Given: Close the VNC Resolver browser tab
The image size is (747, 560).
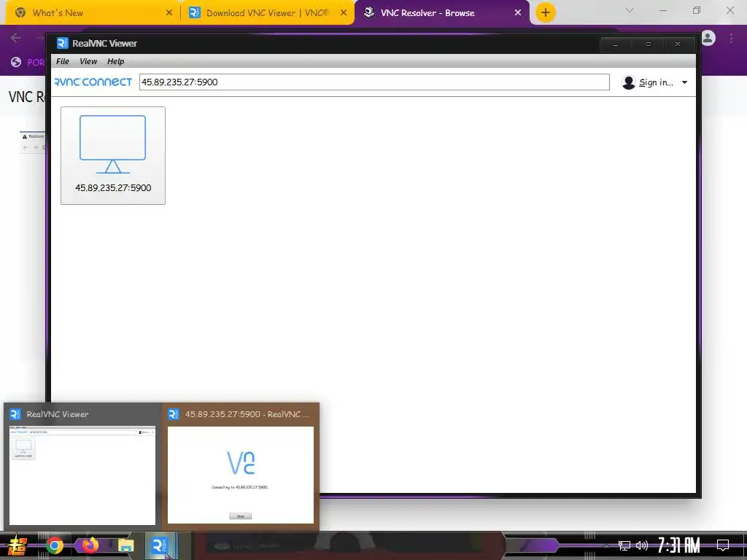Looking at the screenshot, I should pos(518,13).
